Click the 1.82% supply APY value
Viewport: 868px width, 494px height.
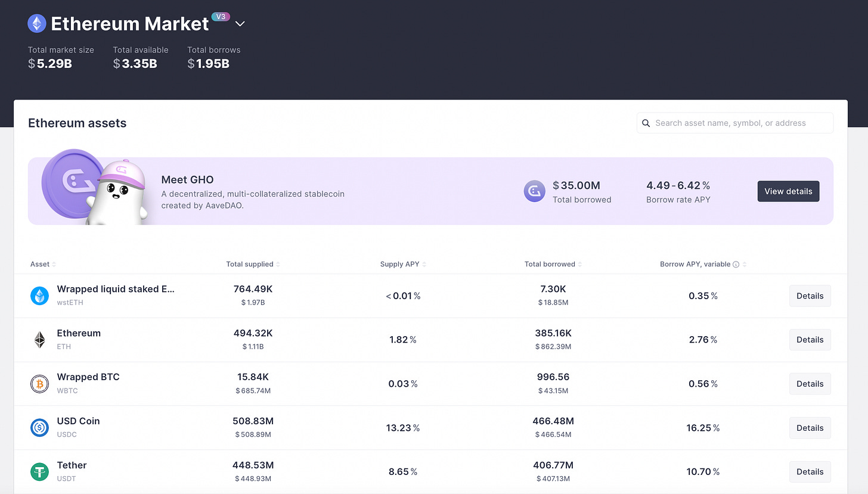[x=403, y=340]
